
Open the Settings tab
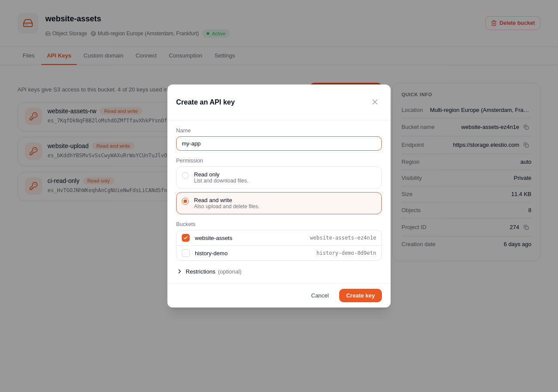tap(225, 56)
